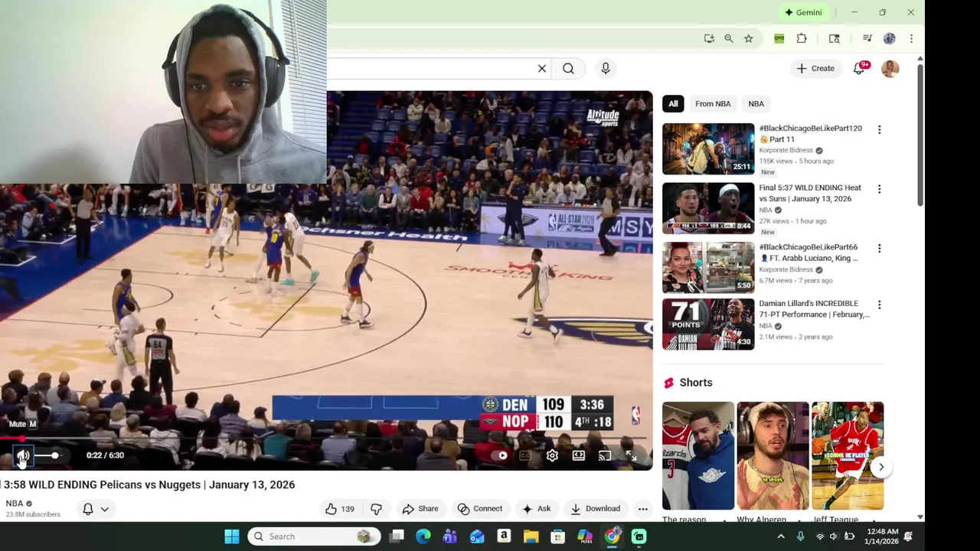Open the Chrome extensions puzzle icon
Image resolution: width=980 pixels, height=551 pixels.
(x=802, y=38)
